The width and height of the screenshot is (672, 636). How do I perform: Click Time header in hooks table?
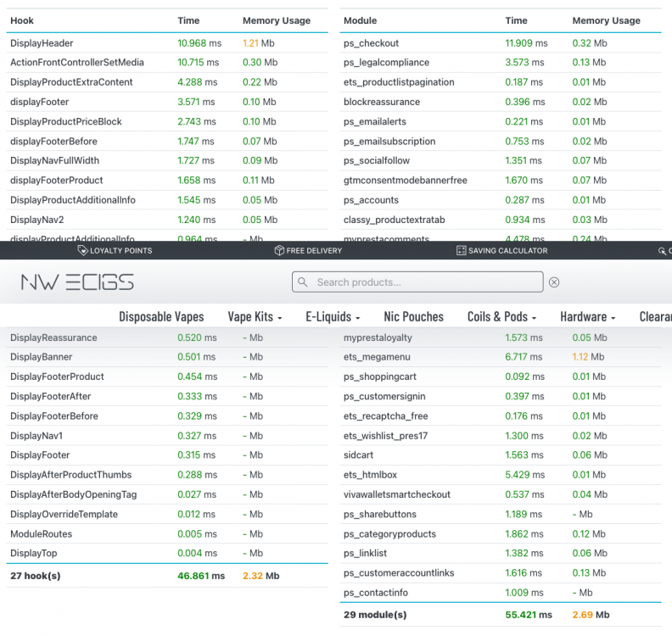[188, 20]
